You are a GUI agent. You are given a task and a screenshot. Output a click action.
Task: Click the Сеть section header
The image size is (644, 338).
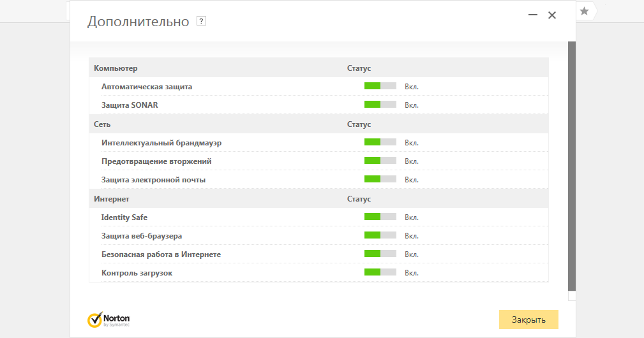pyautogui.click(x=102, y=124)
